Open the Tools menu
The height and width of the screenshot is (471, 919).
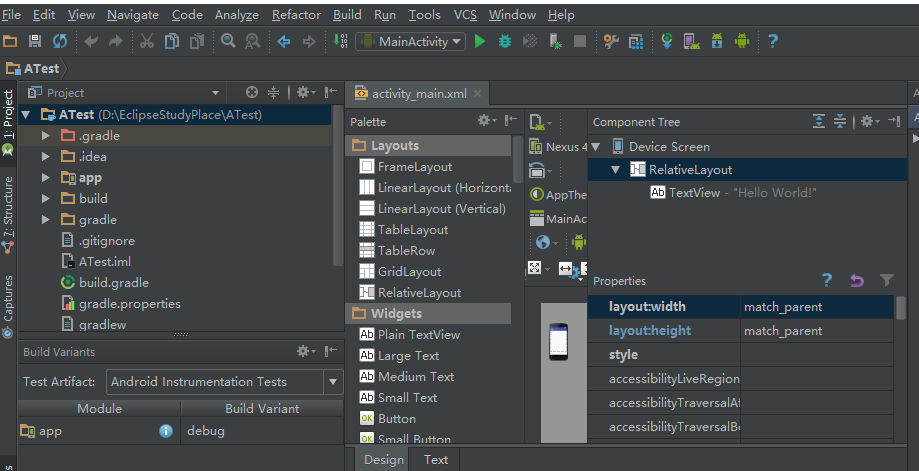tap(424, 15)
